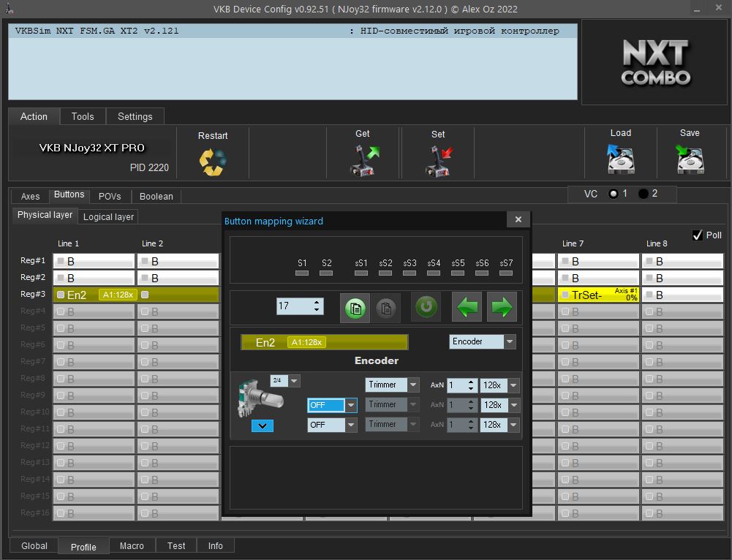Click the S1 indicator
The width and height of the screenshot is (732, 560).
(302, 273)
